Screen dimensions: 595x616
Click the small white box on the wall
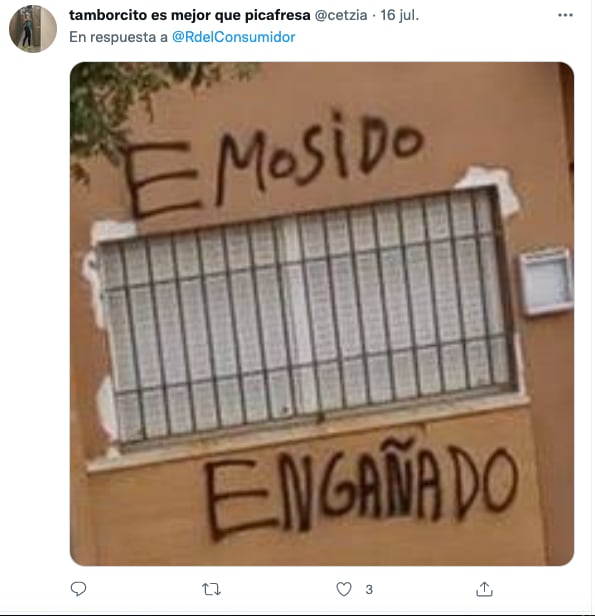point(546,281)
